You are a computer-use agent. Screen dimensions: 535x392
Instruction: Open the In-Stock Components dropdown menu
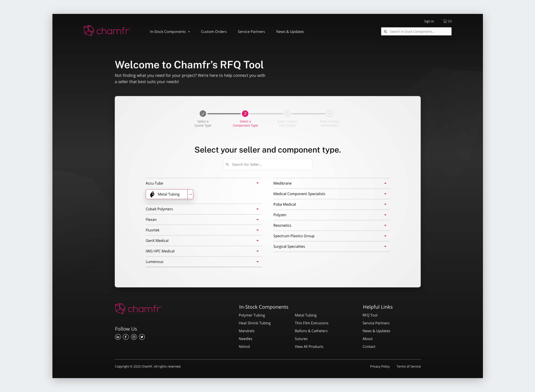pyautogui.click(x=170, y=32)
